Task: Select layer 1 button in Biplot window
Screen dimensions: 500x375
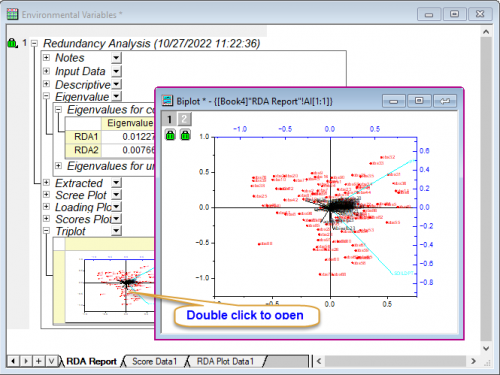Action: tap(169, 119)
